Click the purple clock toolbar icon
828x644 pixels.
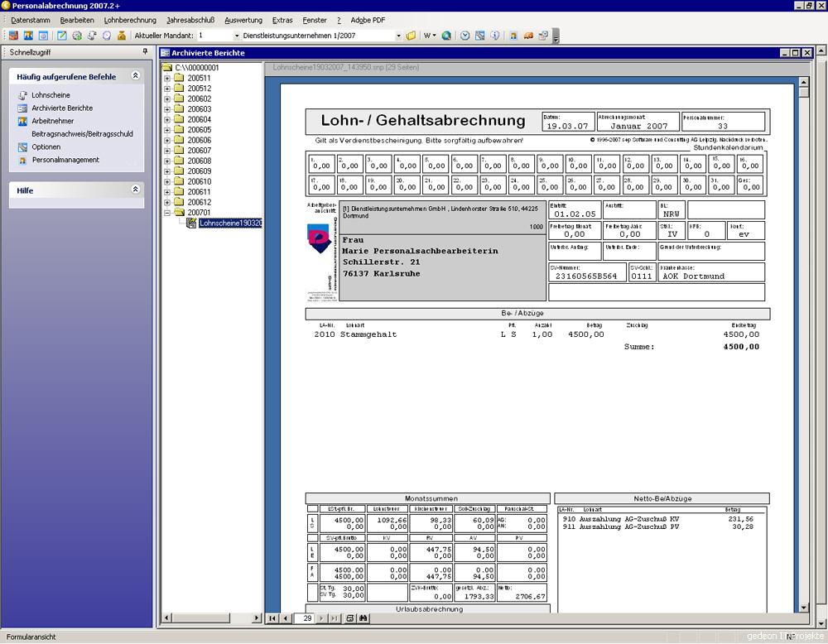coord(107,36)
